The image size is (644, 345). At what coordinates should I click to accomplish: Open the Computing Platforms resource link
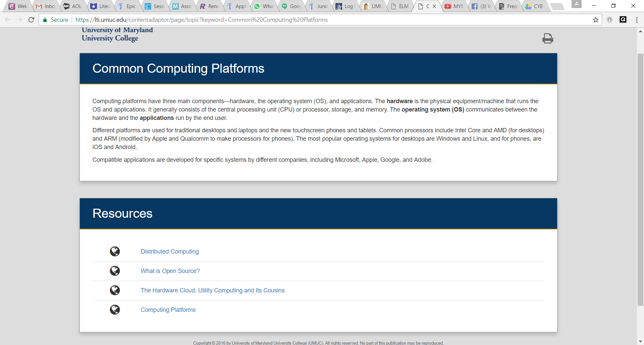point(168,310)
